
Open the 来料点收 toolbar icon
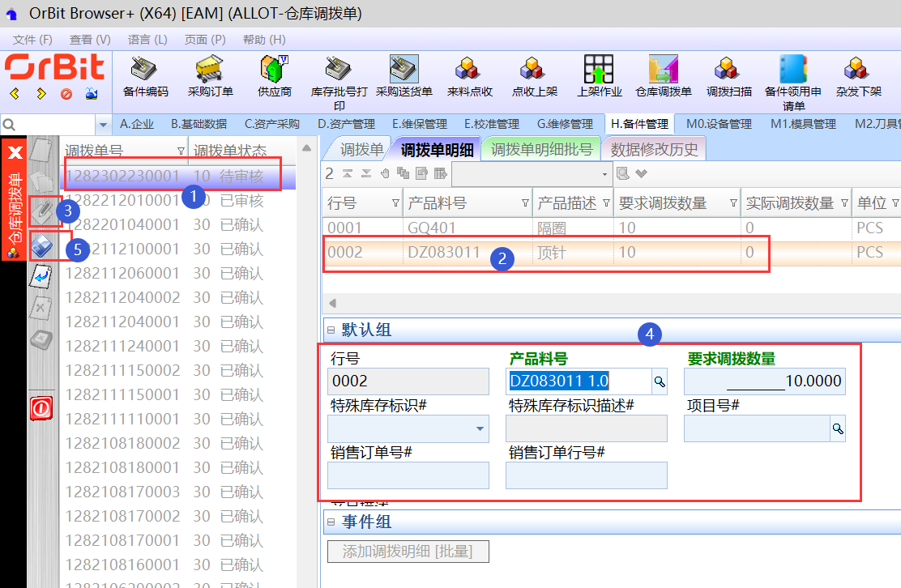click(x=468, y=69)
